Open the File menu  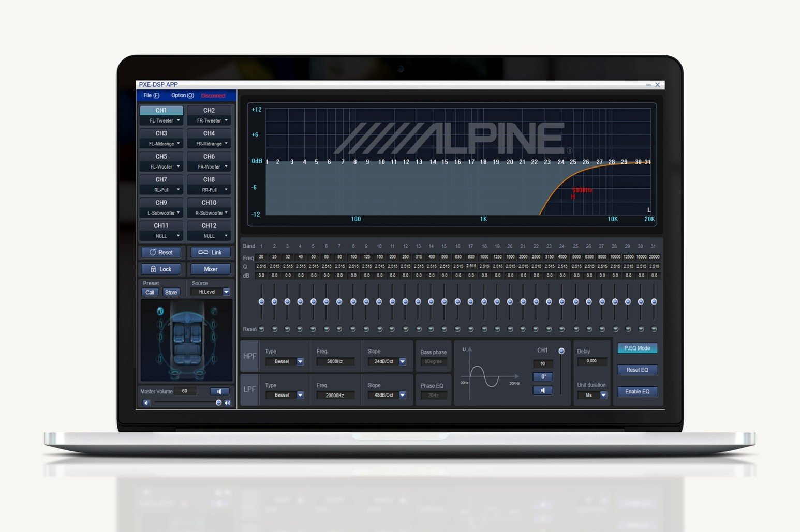click(151, 95)
